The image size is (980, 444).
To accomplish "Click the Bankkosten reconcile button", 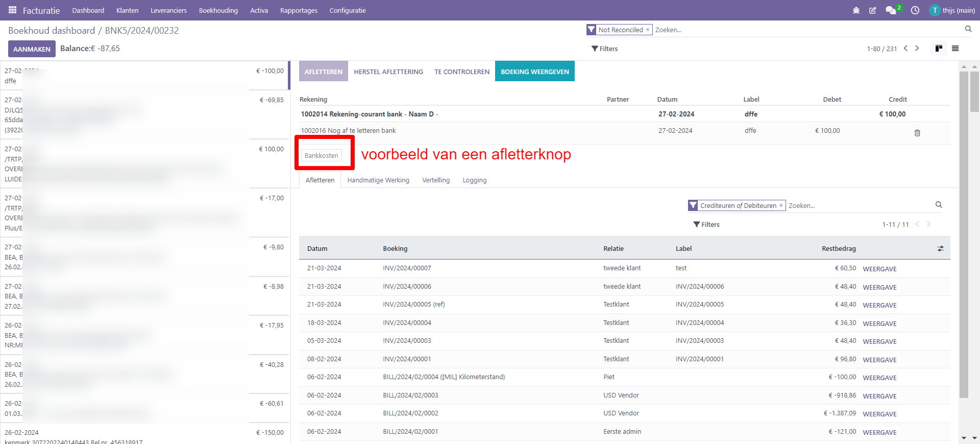I will point(321,155).
